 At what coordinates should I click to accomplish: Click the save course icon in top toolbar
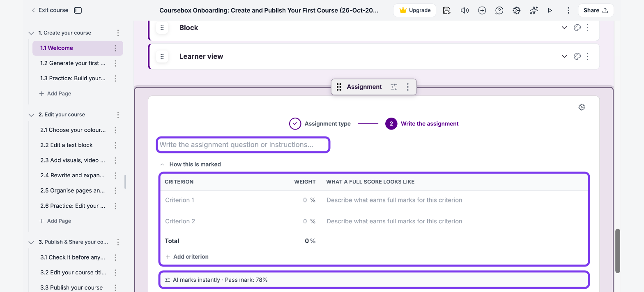447,10
